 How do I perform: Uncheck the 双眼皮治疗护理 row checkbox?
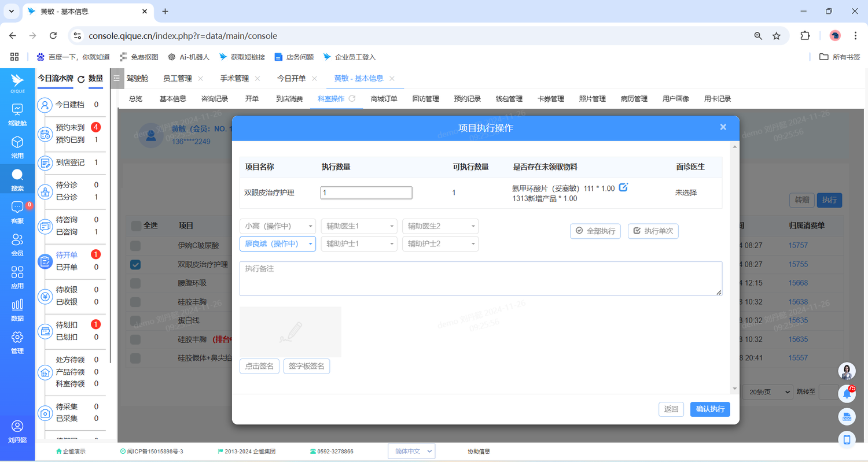135,265
